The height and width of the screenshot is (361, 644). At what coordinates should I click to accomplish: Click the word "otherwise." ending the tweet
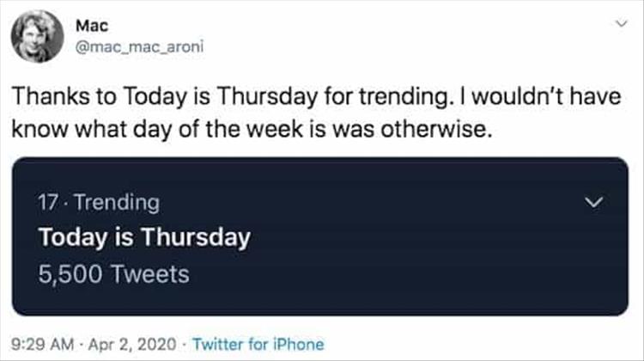pyautogui.click(x=436, y=130)
